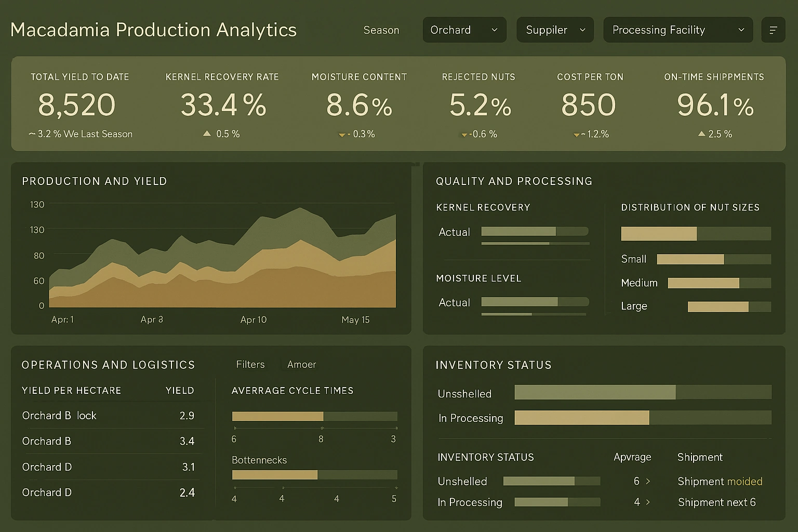The width and height of the screenshot is (798, 532).
Task: Open the Orchard dropdown
Action: [x=464, y=30]
